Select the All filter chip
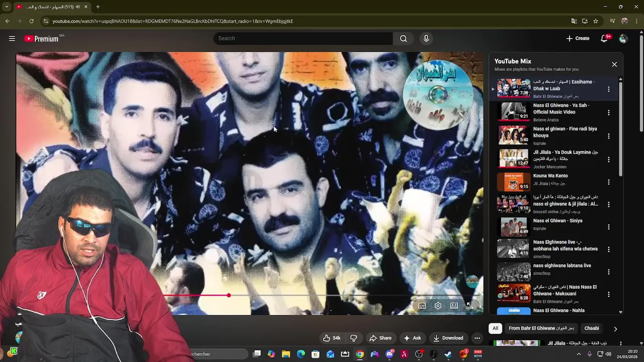The image size is (644, 362). 495,328
